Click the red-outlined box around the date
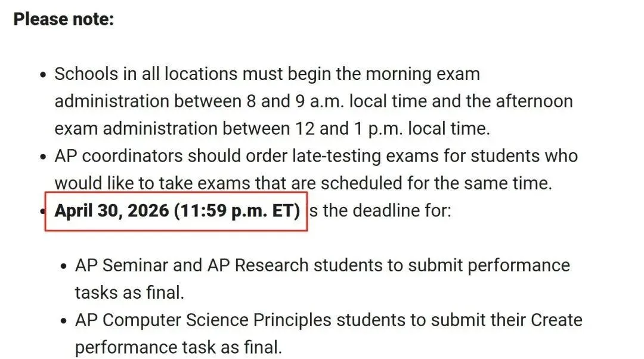The image size is (644, 359). [x=176, y=212]
